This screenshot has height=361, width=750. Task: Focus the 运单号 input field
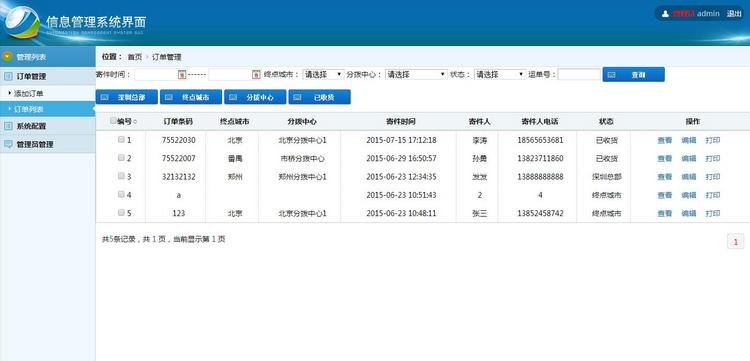coord(579,75)
